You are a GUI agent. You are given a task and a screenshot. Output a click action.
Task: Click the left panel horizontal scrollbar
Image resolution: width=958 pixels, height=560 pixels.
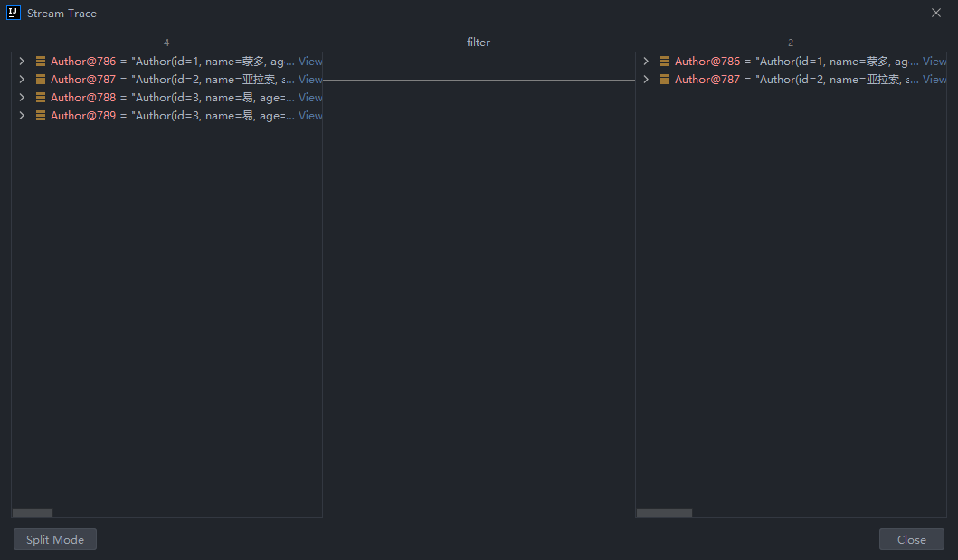tap(33, 513)
